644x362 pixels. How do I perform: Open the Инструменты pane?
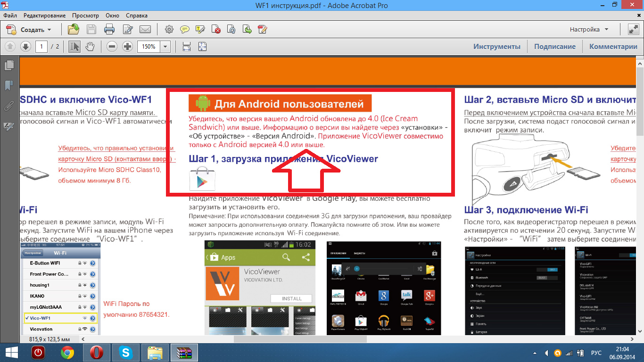click(497, 47)
